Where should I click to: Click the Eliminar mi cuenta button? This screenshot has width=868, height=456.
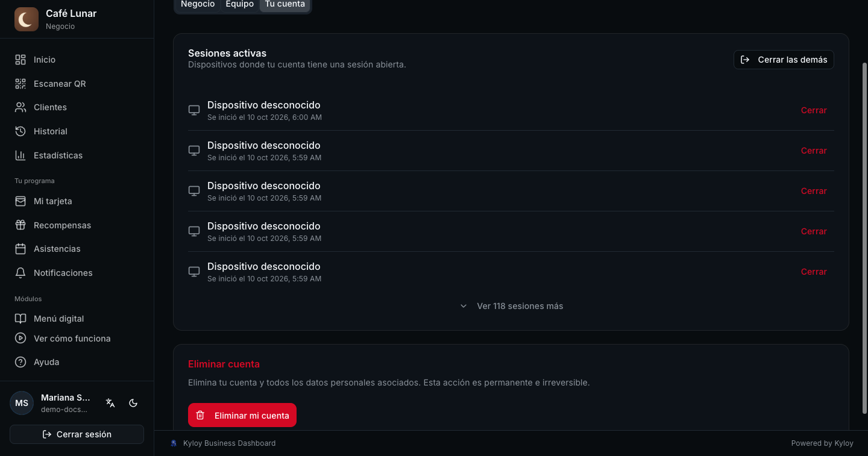tap(242, 415)
